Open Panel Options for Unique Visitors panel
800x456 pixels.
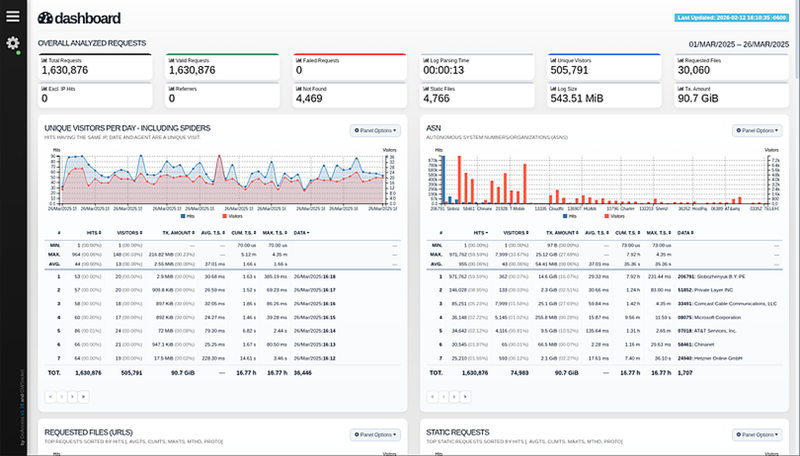click(376, 130)
